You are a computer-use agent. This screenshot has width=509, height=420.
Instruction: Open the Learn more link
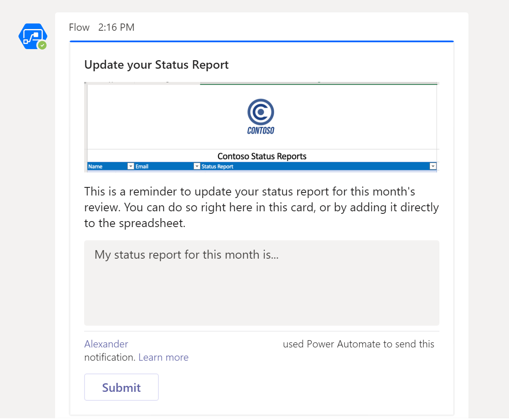(163, 357)
